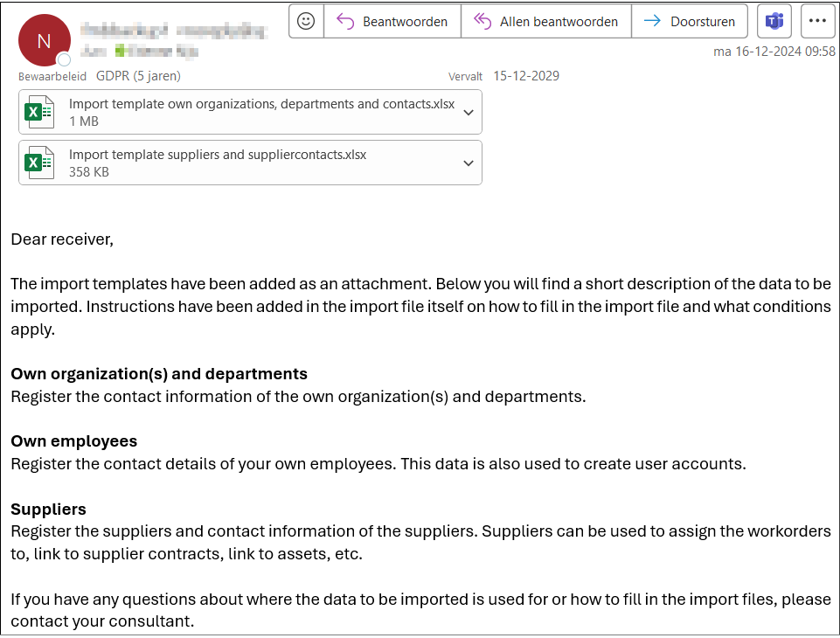This screenshot has height=638, width=840.
Task: Share the email to Microsoft Teams
Action: 774,22
